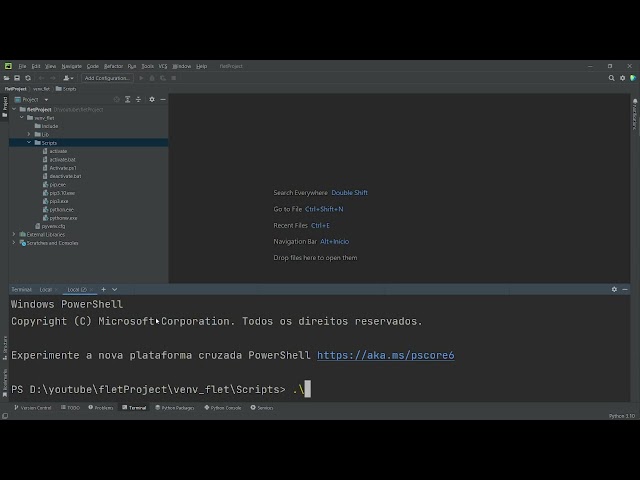Click Python 3.10 interpreter in status bar
The height and width of the screenshot is (480, 640).
622,416
